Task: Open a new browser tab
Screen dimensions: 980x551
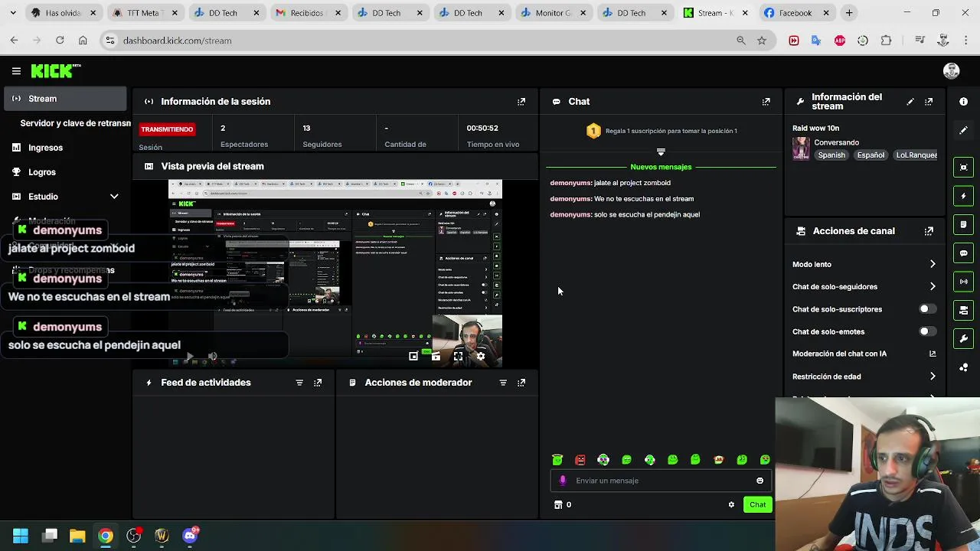Action: pos(849,13)
